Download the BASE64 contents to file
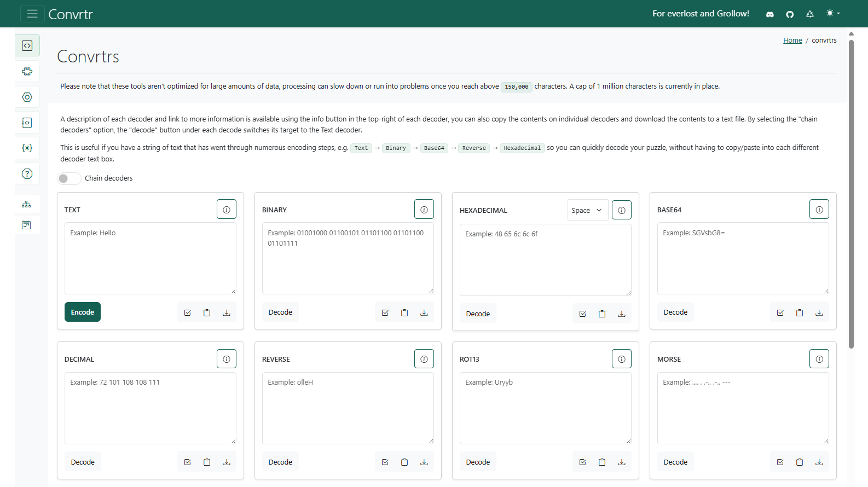The height and width of the screenshot is (487, 868). coord(819,312)
